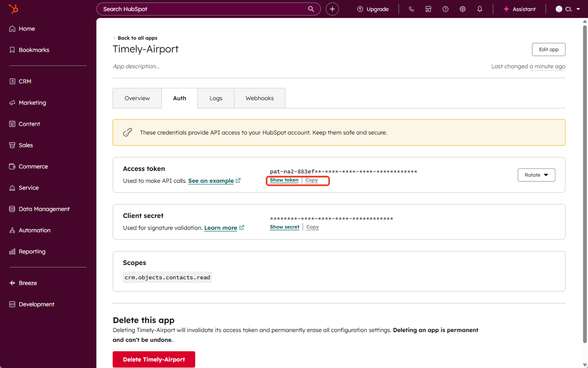Open the Marketplace storefront icon
This screenshot has width=588, height=368.
pyautogui.click(x=428, y=9)
